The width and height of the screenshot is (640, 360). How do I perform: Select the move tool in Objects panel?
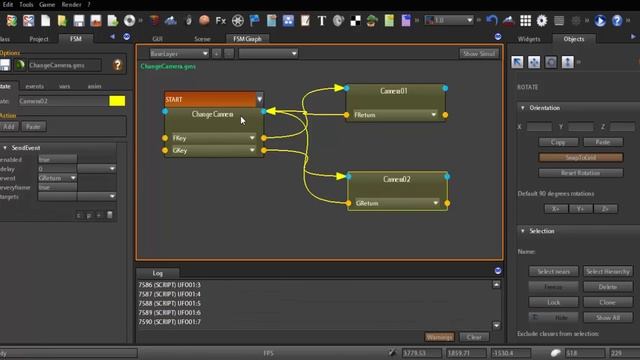(534, 62)
